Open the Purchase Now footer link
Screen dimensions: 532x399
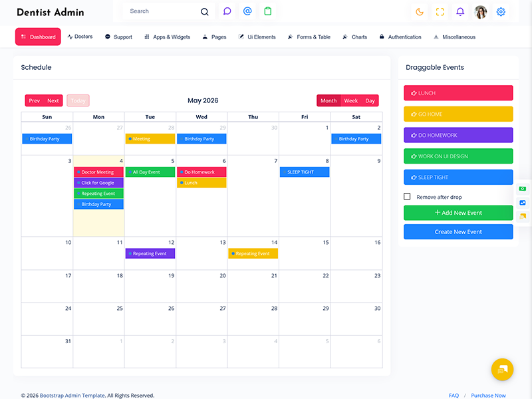(488, 395)
